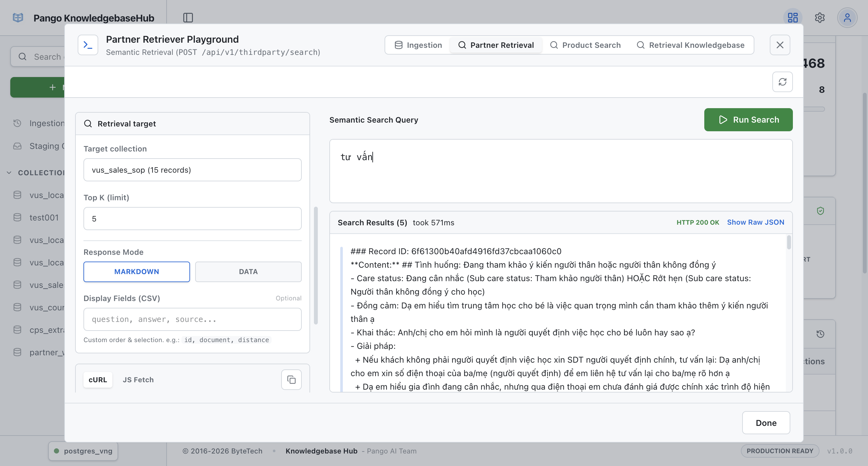Viewport: 868px width, 466px height.
Task: Open cps_extr collection in sidebar
Action: coord(47,330)
